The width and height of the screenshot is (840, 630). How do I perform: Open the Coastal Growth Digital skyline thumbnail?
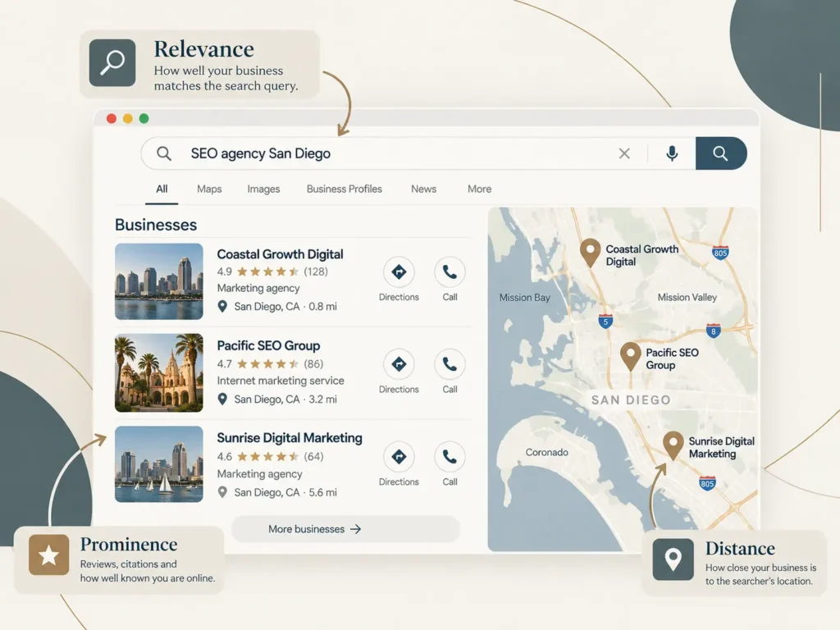[159, 282]
